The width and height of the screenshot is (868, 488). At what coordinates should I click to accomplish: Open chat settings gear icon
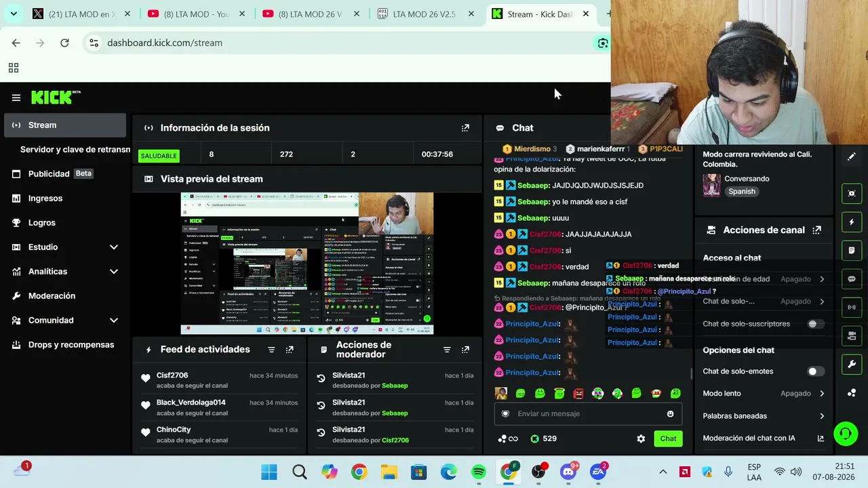point(641,439)
